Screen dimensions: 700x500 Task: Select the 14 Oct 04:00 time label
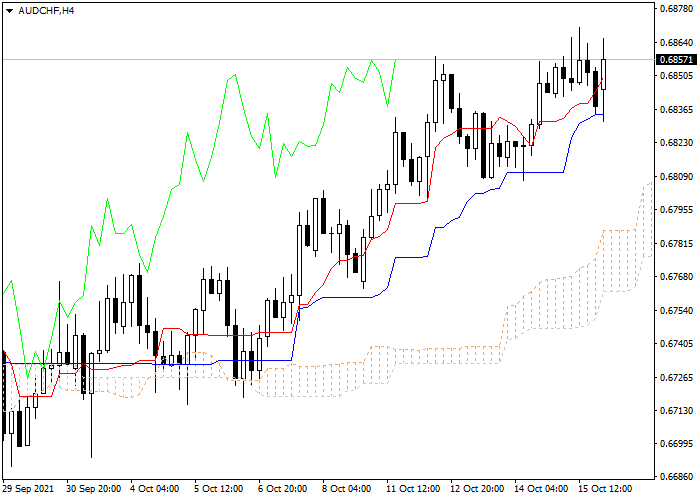[x=541, y=489]
